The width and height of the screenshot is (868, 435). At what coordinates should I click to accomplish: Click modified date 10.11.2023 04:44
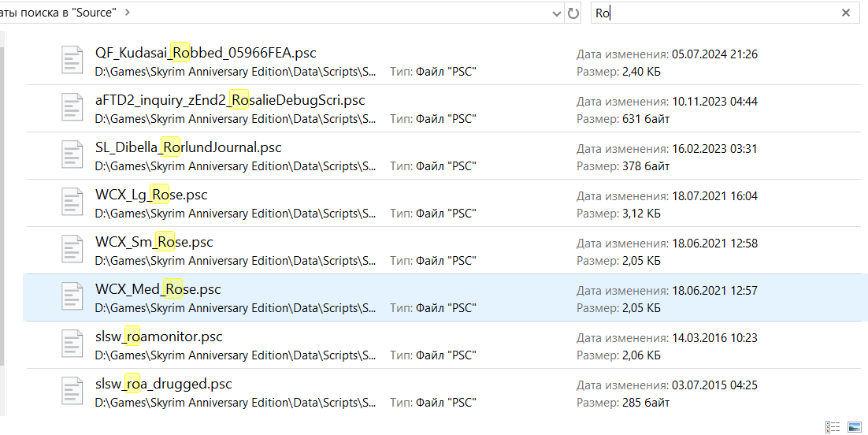714,102
